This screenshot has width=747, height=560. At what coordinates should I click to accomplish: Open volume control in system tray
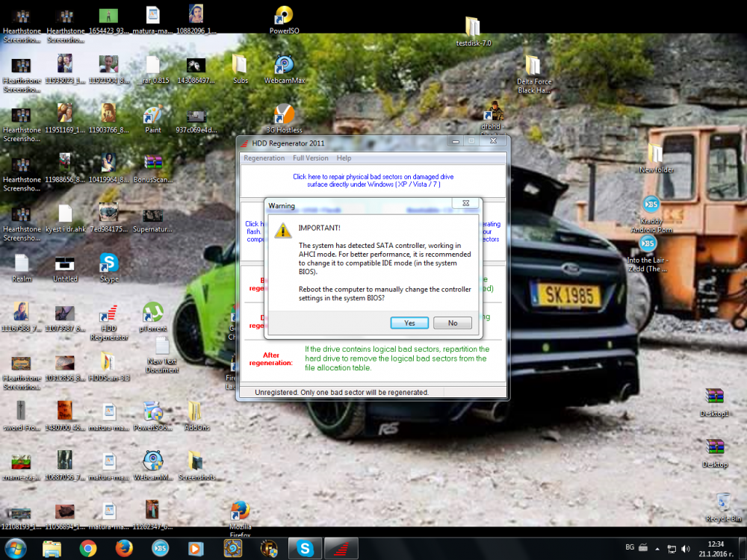[x=686, y=549]
